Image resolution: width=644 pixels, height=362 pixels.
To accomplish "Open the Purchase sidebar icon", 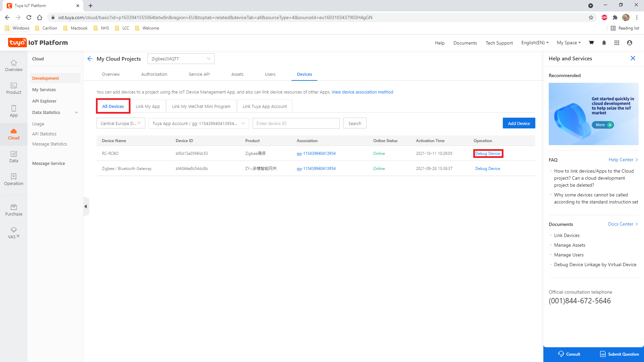I will pyautogui.click(x=14, y=210).
